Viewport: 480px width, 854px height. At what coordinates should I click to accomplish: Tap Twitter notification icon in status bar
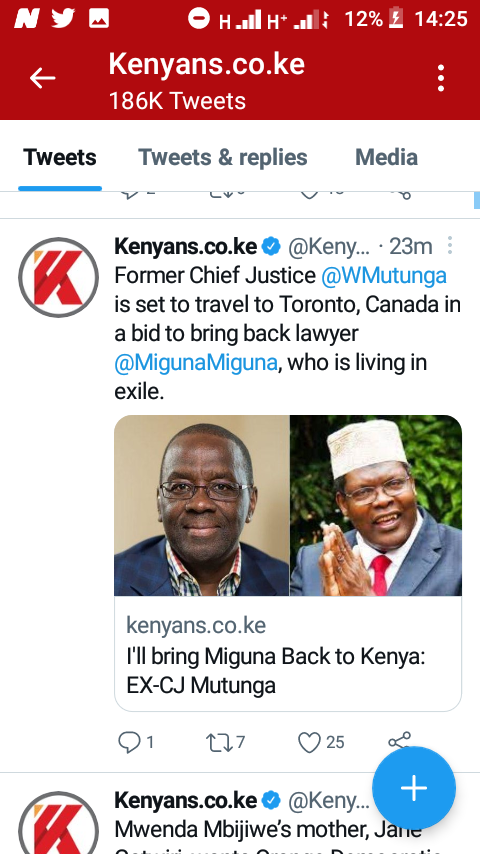pos(64,19)
